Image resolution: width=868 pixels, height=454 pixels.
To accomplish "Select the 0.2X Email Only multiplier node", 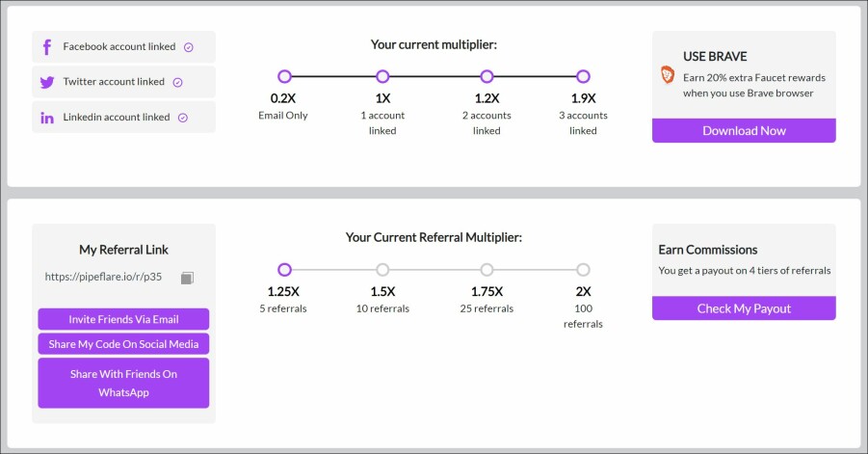I will click(x=284, y=76).
